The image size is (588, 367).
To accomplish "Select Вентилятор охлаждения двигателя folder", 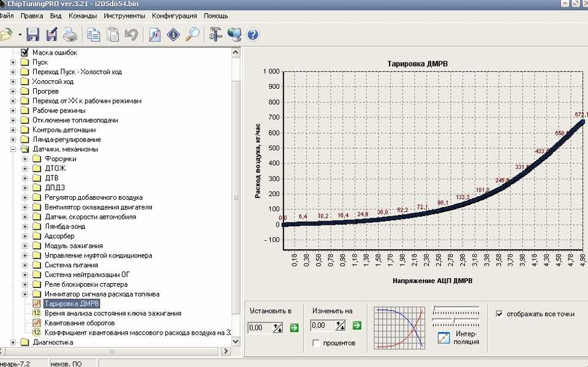I will [98, 207].
